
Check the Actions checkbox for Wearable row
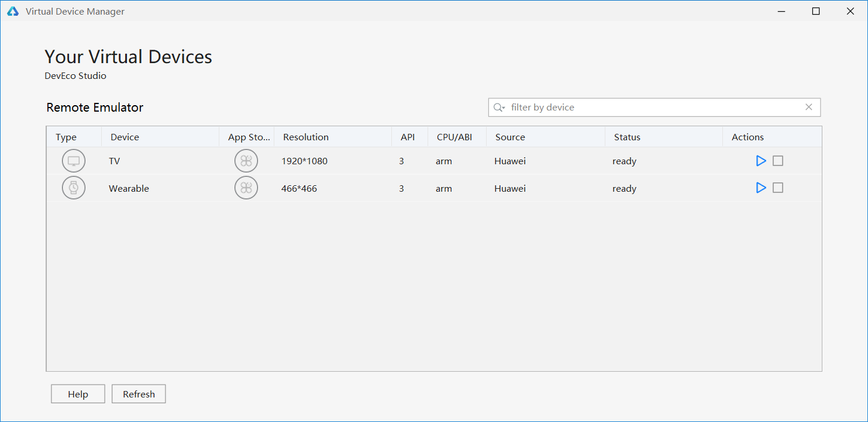(x=778, y=188)
